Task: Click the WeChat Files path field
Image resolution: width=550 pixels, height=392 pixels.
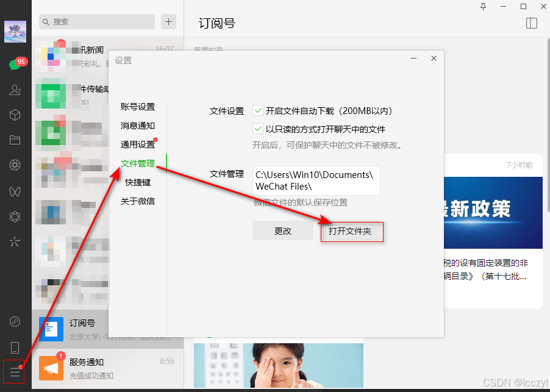Action: point(316,180)
